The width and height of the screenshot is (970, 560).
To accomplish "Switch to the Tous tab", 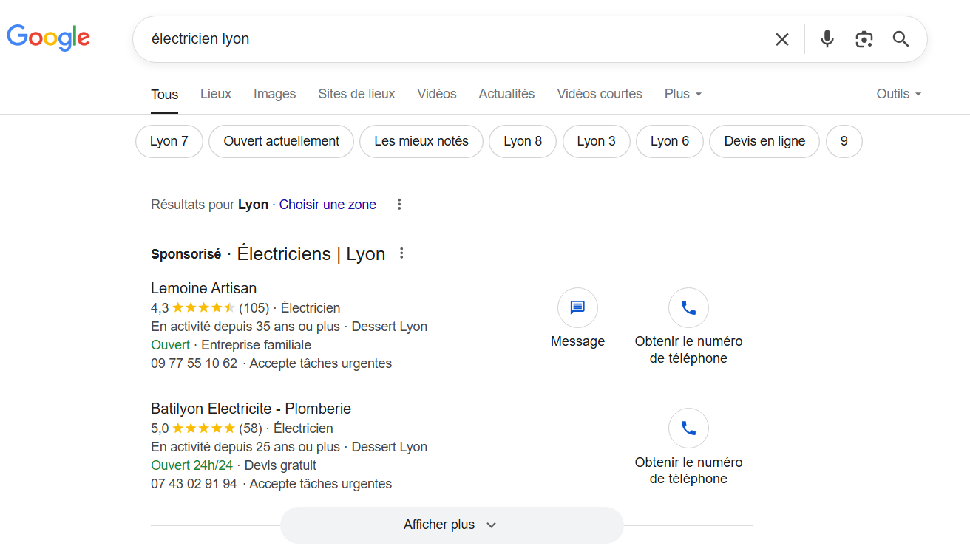I will tap(165, 95).
